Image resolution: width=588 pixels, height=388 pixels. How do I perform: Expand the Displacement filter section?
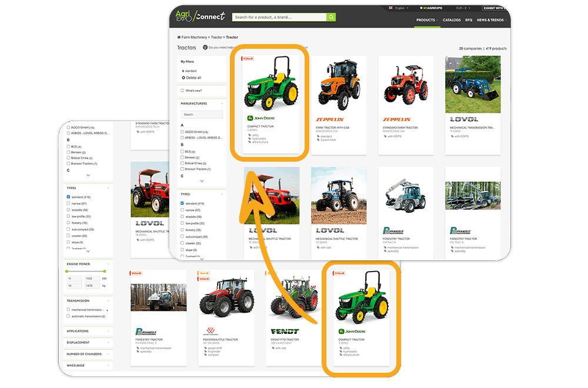[87, 342]
